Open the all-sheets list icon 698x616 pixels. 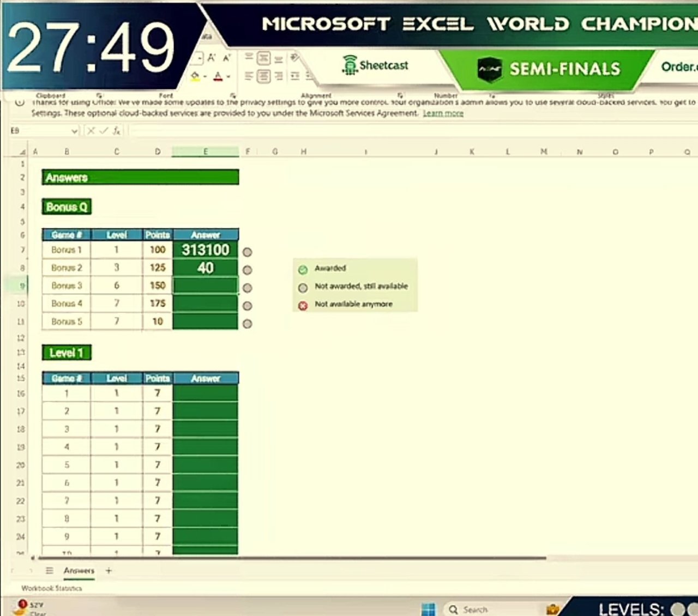49,571
